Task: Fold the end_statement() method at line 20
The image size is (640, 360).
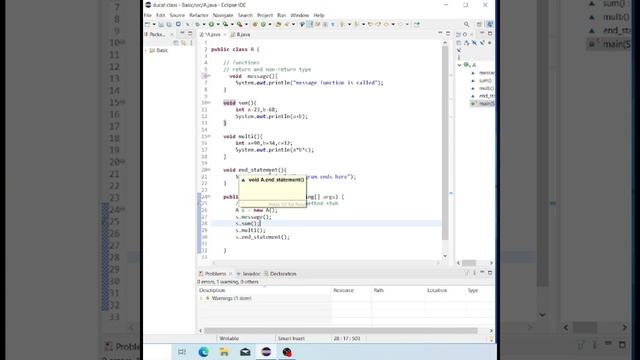Action: pyautogui.click(x=209, y=170)
